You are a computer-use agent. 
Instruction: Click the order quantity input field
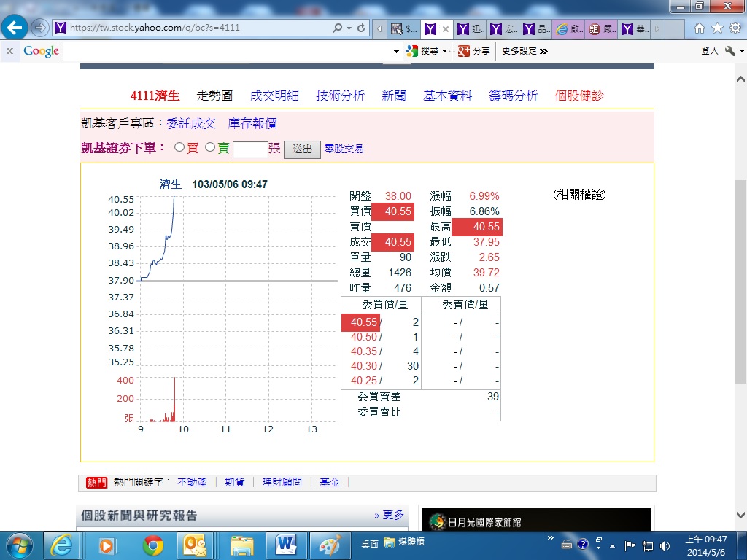point(250,149)
